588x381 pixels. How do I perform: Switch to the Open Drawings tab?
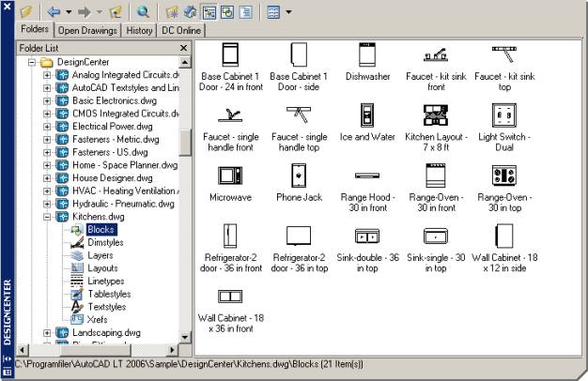[x=87, y=30]
